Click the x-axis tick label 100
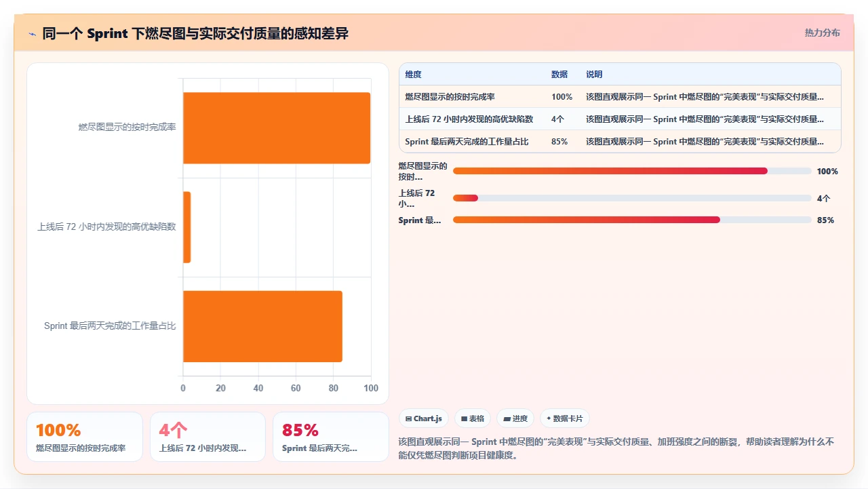This screenshot has width=868, height=489. pyautogui.click(x=371, y=389)
